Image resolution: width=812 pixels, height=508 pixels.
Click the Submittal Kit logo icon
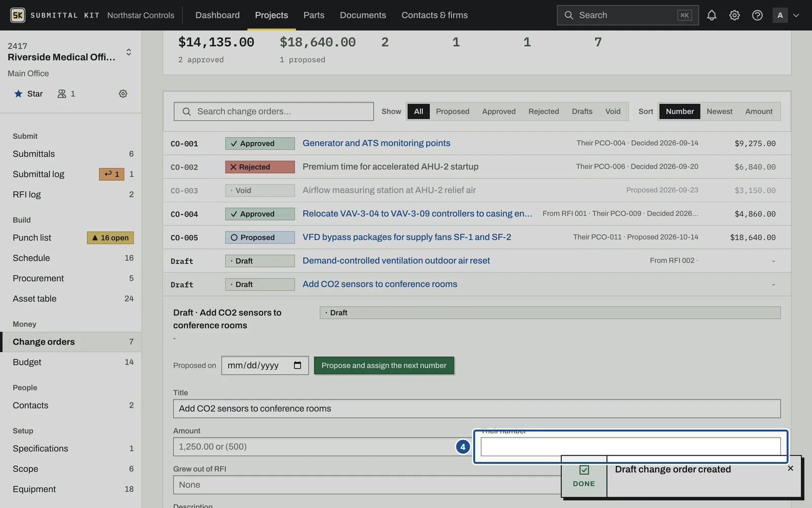18,15
